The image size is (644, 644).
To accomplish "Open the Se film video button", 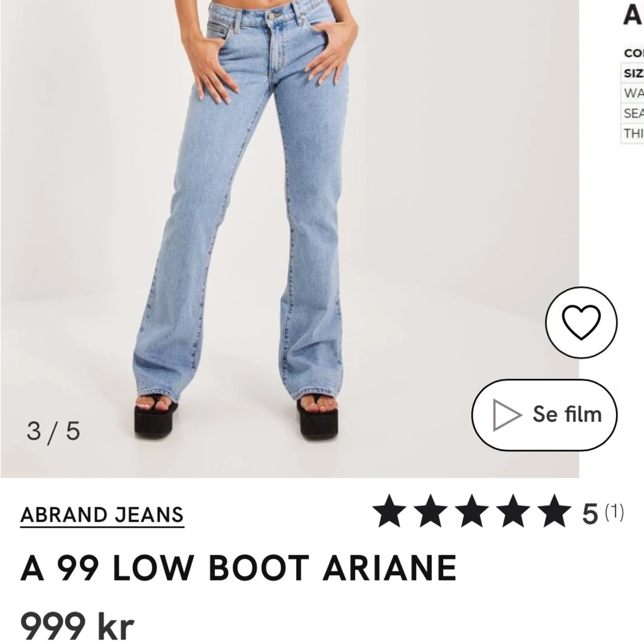I will 544,415.
